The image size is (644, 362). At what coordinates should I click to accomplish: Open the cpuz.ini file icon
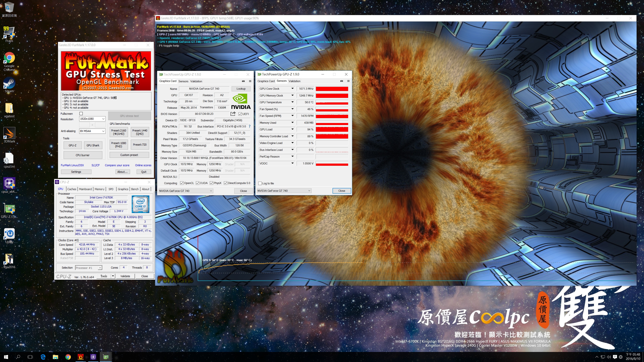9,160
